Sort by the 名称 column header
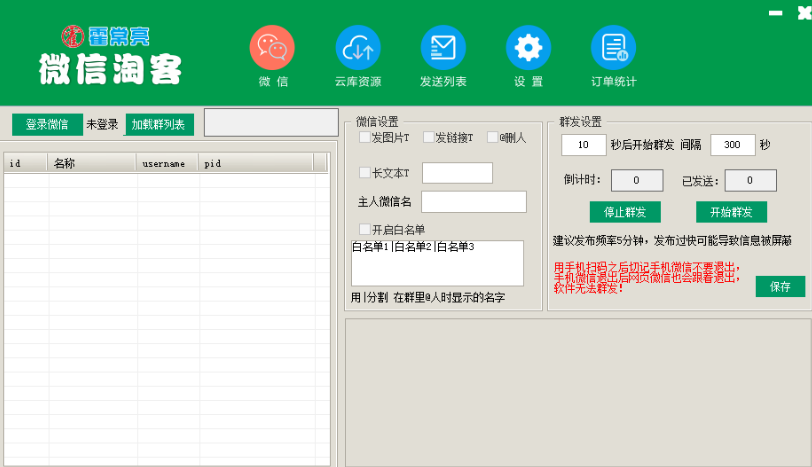 point(92,164)
